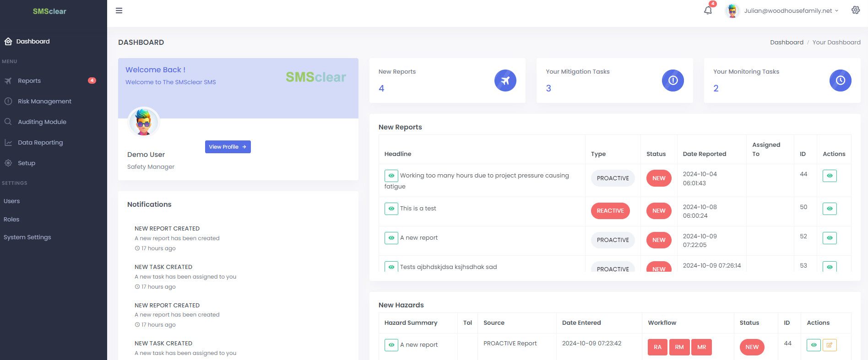868x360 pixels.
Task: Expand the Setup menu in sidebar
Action: (27, 163)
